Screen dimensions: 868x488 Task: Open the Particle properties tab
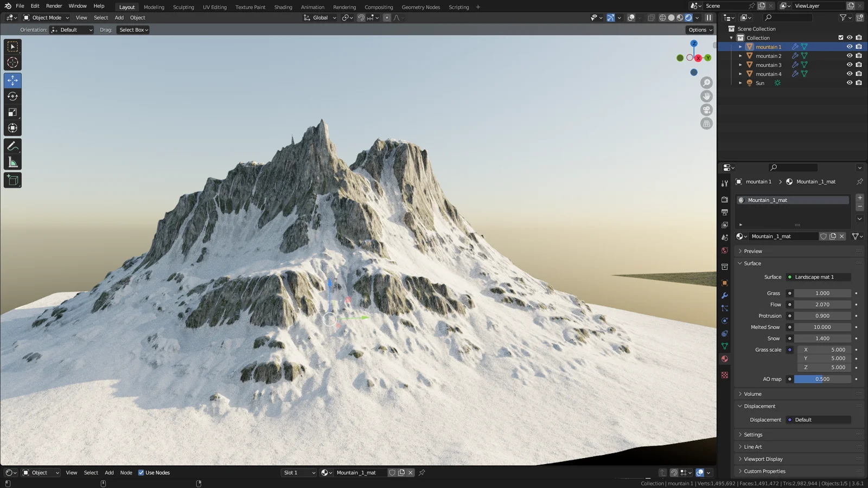(725, 307)
